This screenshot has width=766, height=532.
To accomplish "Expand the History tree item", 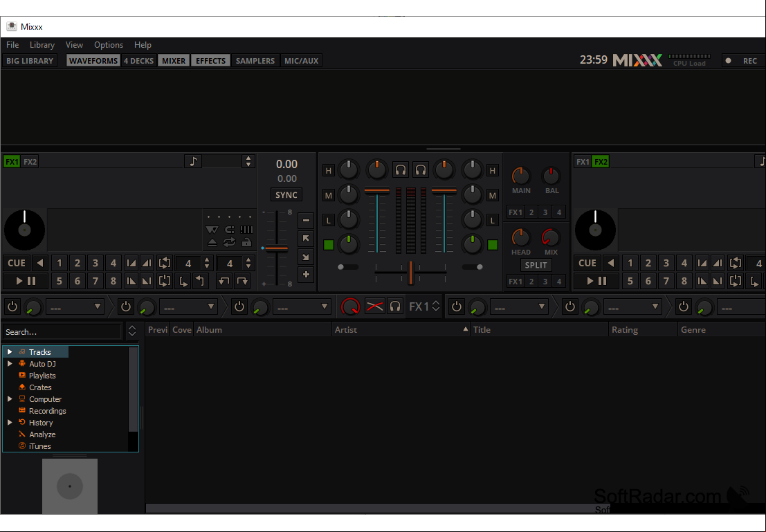I will coord(9,422).
